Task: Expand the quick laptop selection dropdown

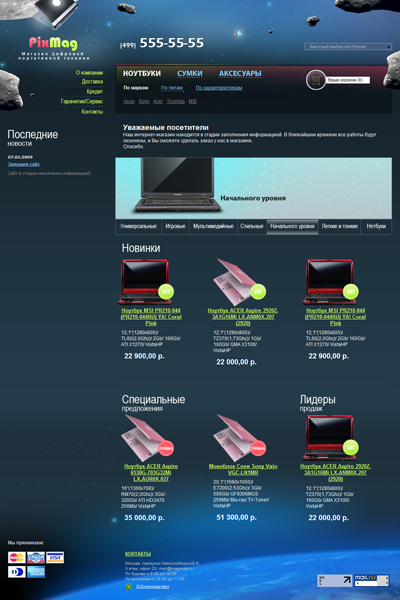Action: [348, 46]
